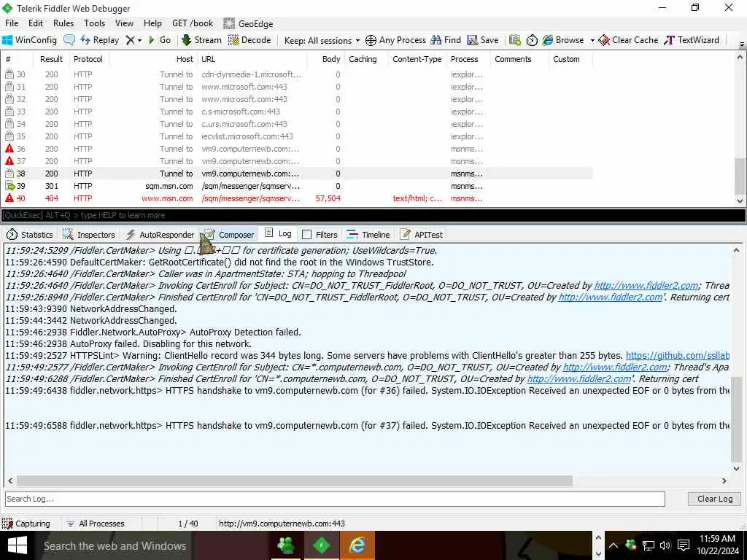Open the Timeline tab
The image size is (747, 560).
click(x=368, y=234)
